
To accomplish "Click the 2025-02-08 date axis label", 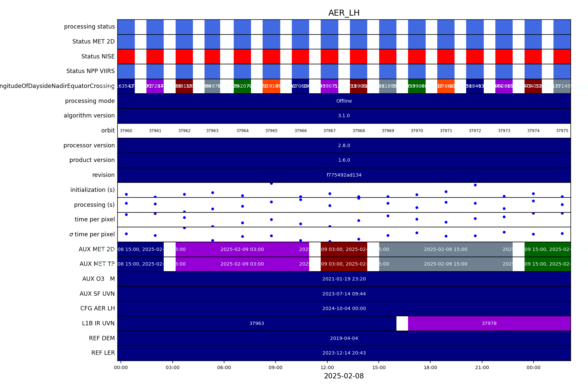I will 344,376.
